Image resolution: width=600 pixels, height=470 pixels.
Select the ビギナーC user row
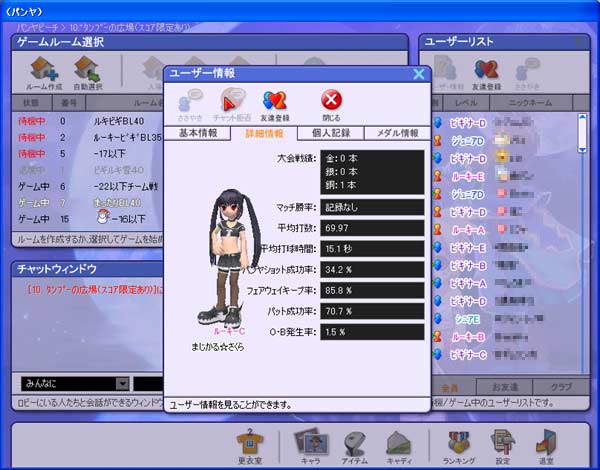pos(505,355)
